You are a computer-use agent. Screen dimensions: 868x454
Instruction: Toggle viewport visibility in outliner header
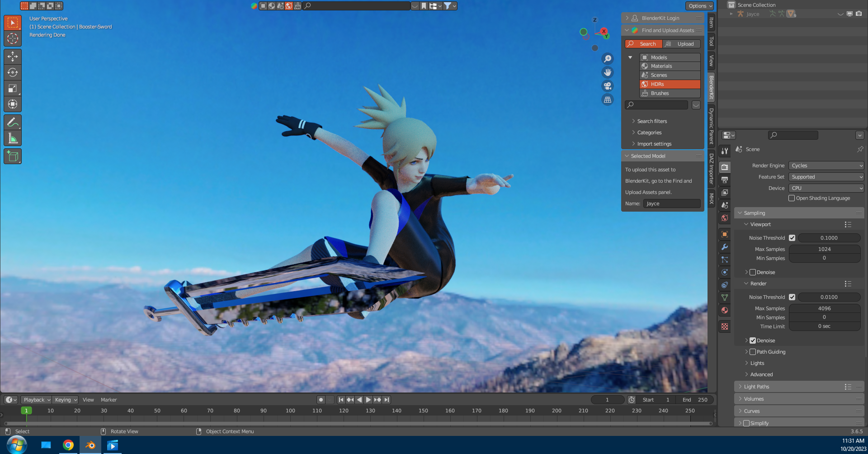849,14
